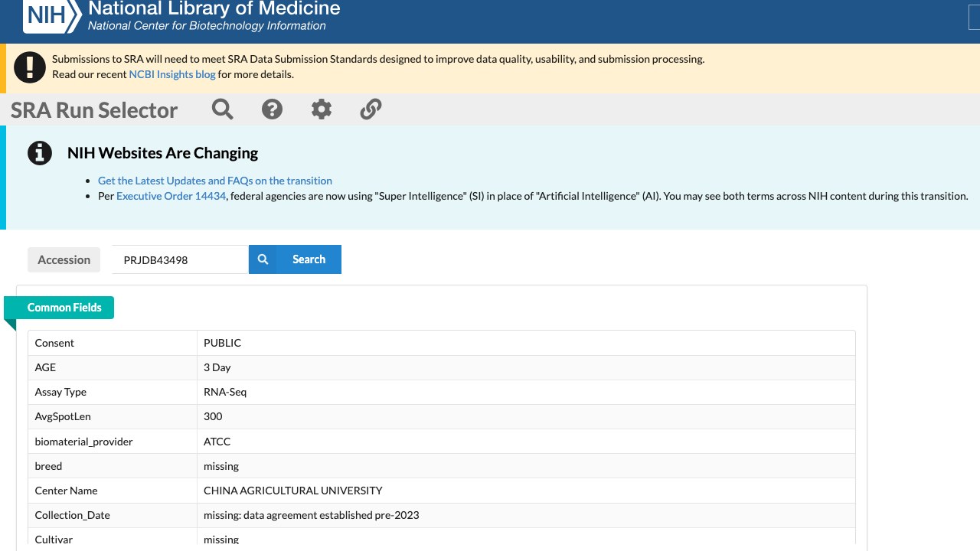Click the NIH Websites Are Changing heading
The image size is (980, 551).
tap(162, 153)
